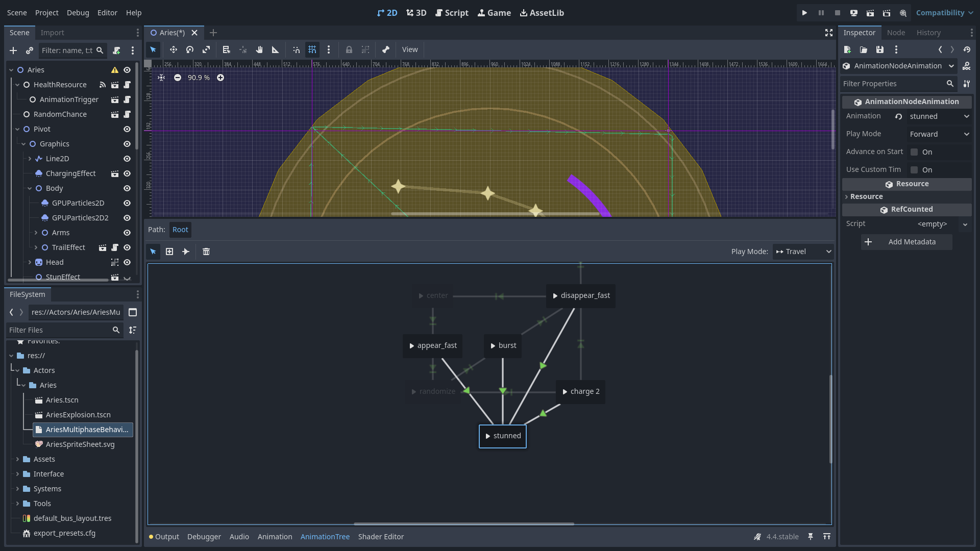Viewport: 980px width, 551px height.
Task: Select the connect nodes transition tool
Action: click(186, 252)
